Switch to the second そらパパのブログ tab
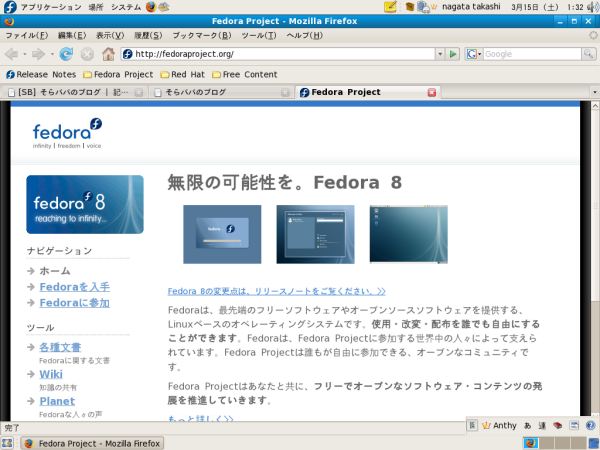Viewport: 600px width, 450px height. 220,92
